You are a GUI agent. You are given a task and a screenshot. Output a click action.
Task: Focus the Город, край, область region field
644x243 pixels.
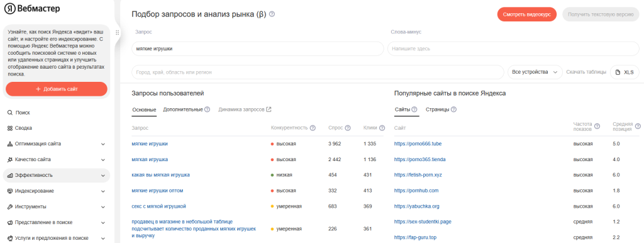tap(318, 72)
